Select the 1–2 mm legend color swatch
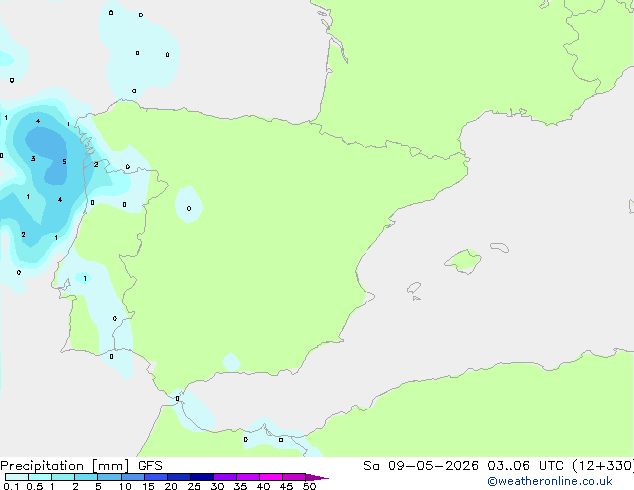 click(63, 477)
